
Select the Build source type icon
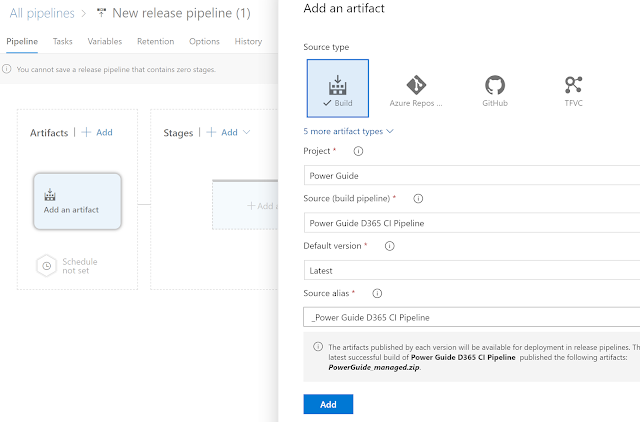[337, 88]
